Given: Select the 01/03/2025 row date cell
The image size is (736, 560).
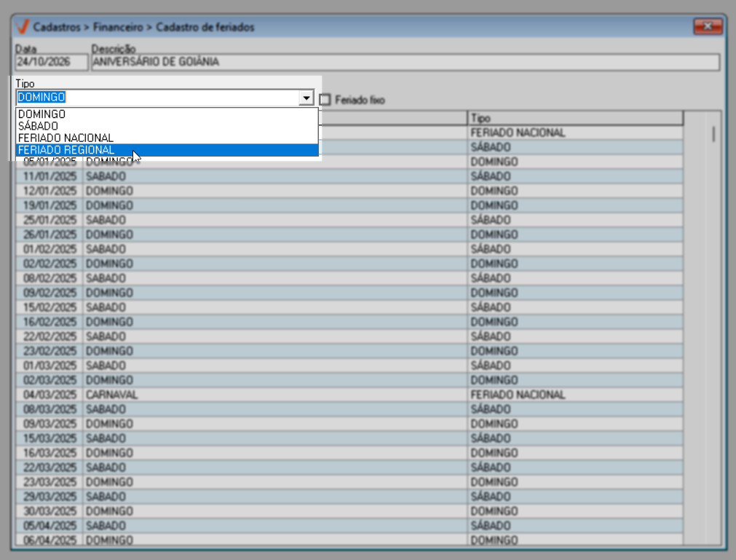Looking at the screenshot, I should (50, 366).
